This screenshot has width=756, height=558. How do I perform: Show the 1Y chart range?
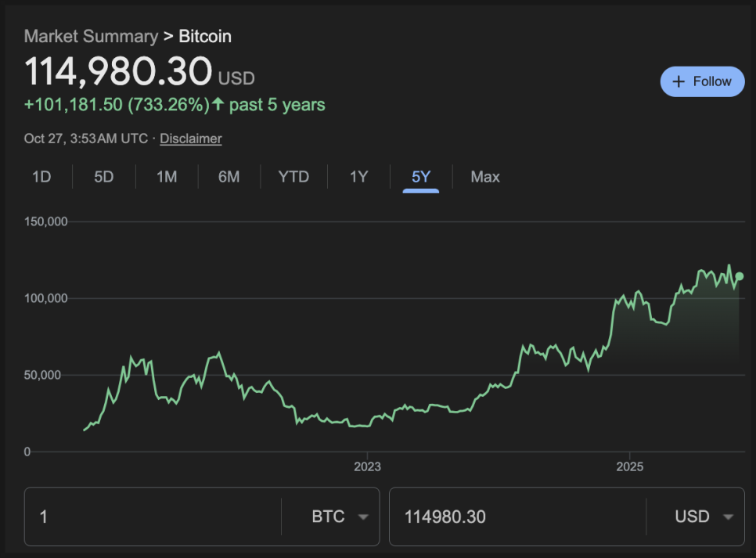point(358,177)
